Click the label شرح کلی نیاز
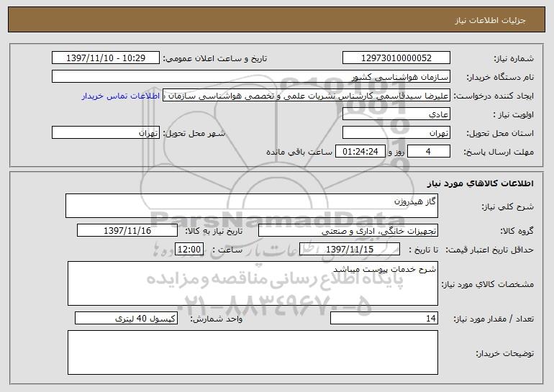The height and width of the screenshot is (392, 554). point(508,206)
